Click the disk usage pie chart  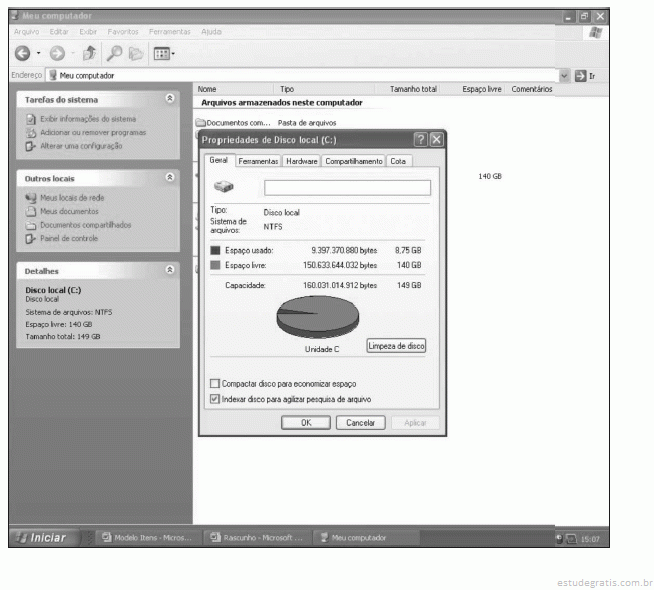pos(318,316)
